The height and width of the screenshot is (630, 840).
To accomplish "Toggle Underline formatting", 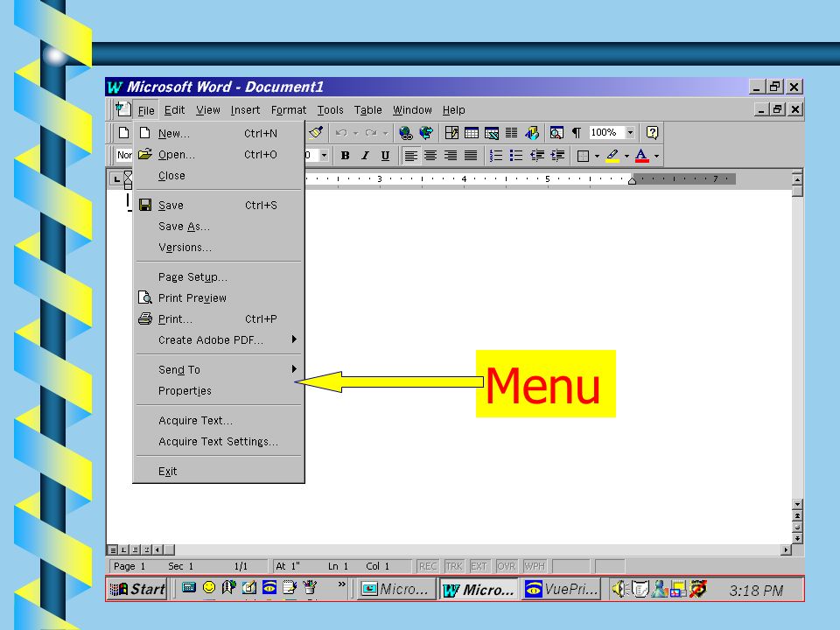I will 385,156.
